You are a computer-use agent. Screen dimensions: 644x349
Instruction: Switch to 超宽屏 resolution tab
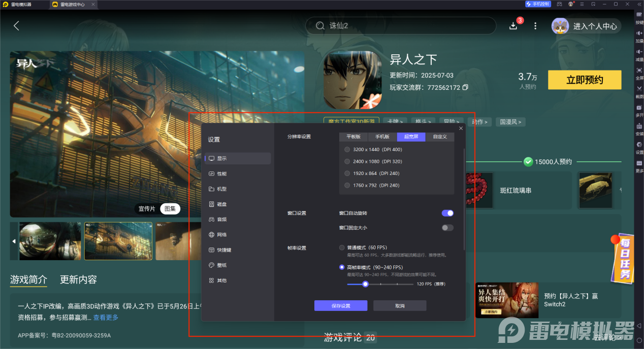click(x=411, y=137)
